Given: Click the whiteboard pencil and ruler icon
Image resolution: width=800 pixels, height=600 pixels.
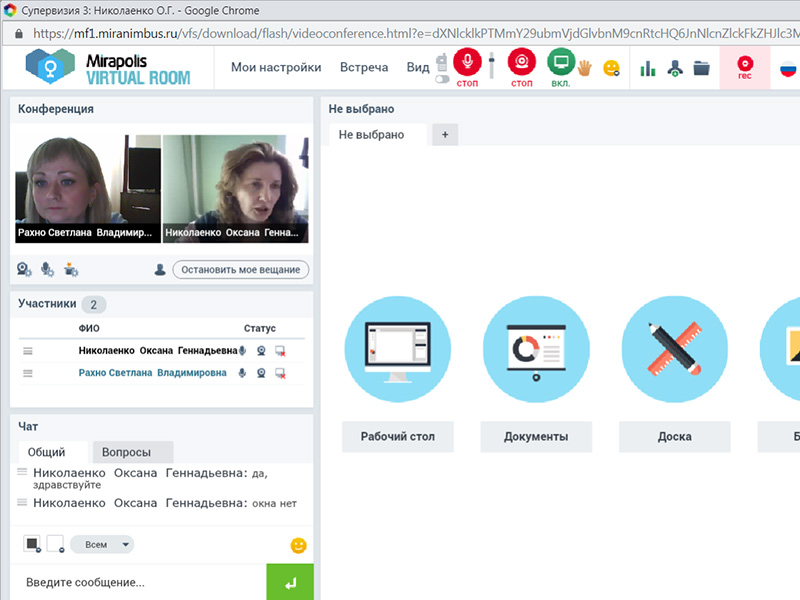Looking at the screenshot, I should click(674, 349).
